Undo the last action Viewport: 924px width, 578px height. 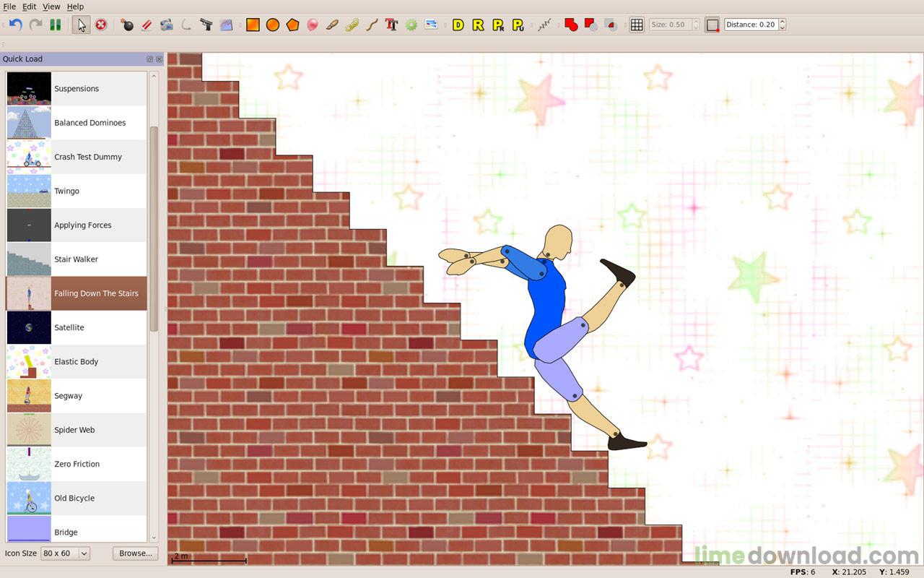(16, 25)
